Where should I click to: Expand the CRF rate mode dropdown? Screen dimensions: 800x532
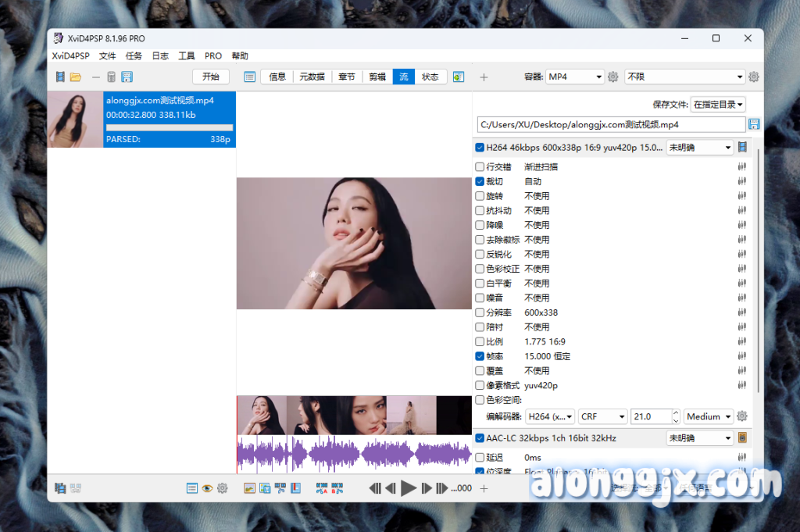pyautogui.click(x=605, y=416)
